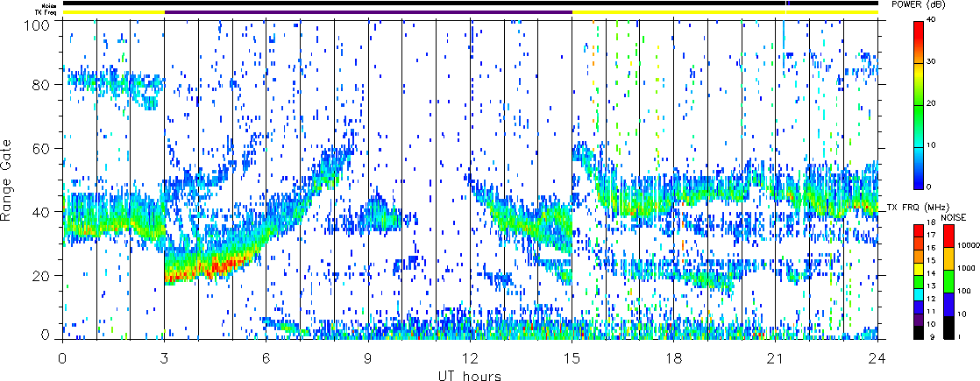980x381 pixels.
Task: Click the 'UT hours' x-axis title
Action: click(470, 376)
